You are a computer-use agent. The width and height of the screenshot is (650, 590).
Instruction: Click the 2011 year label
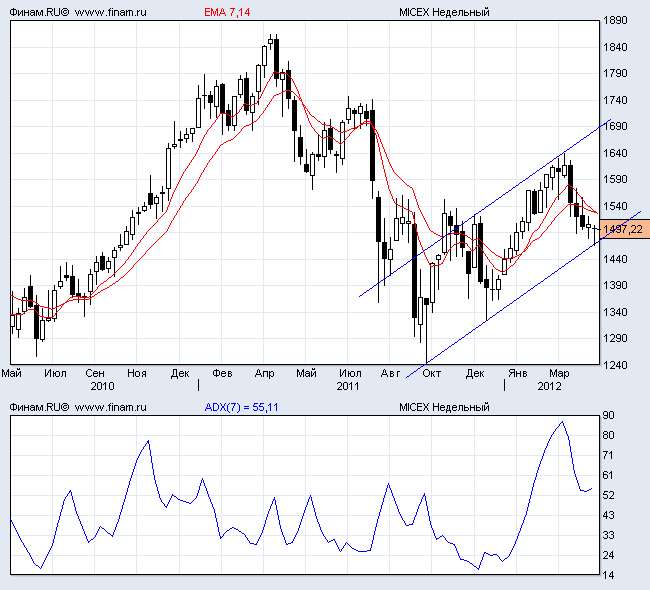click(x=347, y=386)
